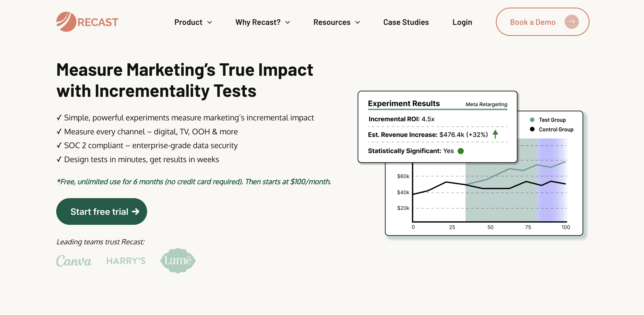The width and height of the screenshot is (644, 315).
Task: Click the Start free trial button
Action: (102, 211)
